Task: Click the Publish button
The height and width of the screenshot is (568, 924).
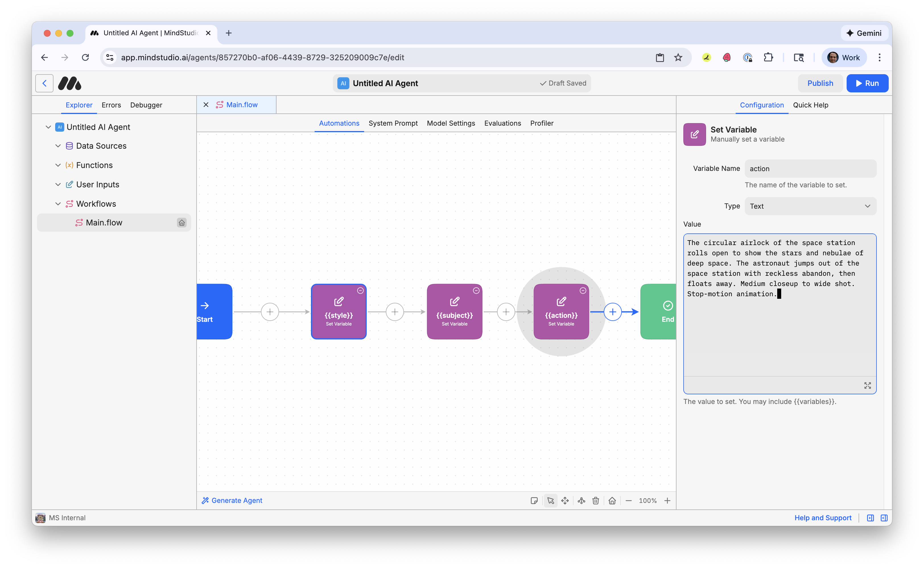Action: (x=820, y=83)
